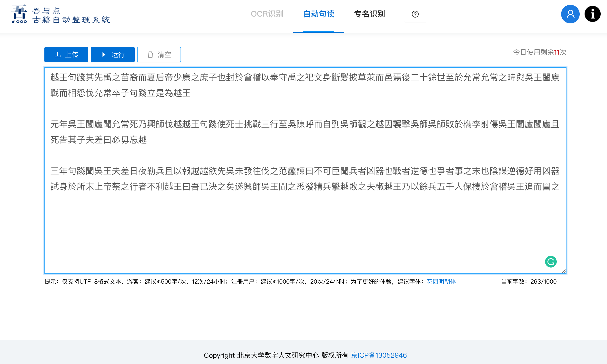The image size is (607, 364).
Task: Click the upload arrow icon
Action: tap(58, 54)
